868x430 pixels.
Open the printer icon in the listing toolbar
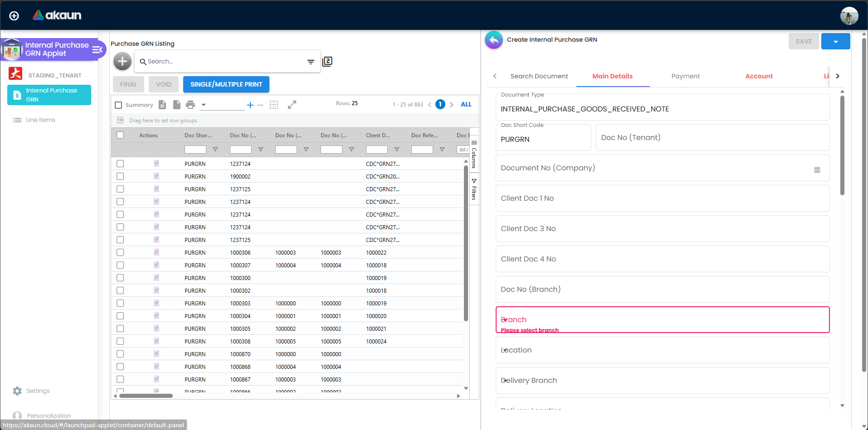point(190,104)
